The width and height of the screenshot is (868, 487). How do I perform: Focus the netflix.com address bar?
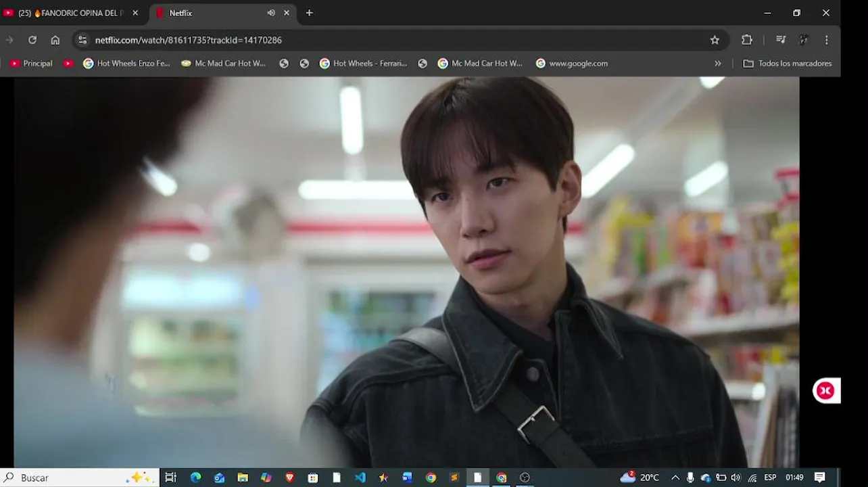point(399,40)
